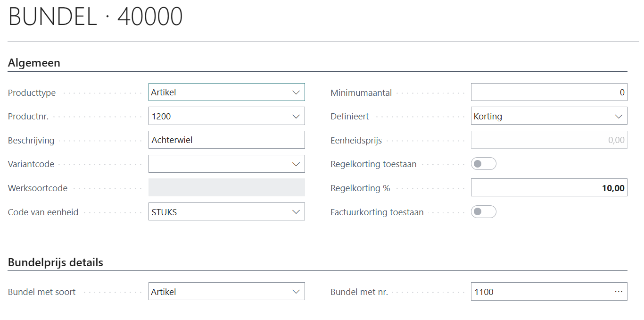Expand the empty Variantcode dropdown
The height and width of the screenshot is (320, 644).
tap(296, 164)
